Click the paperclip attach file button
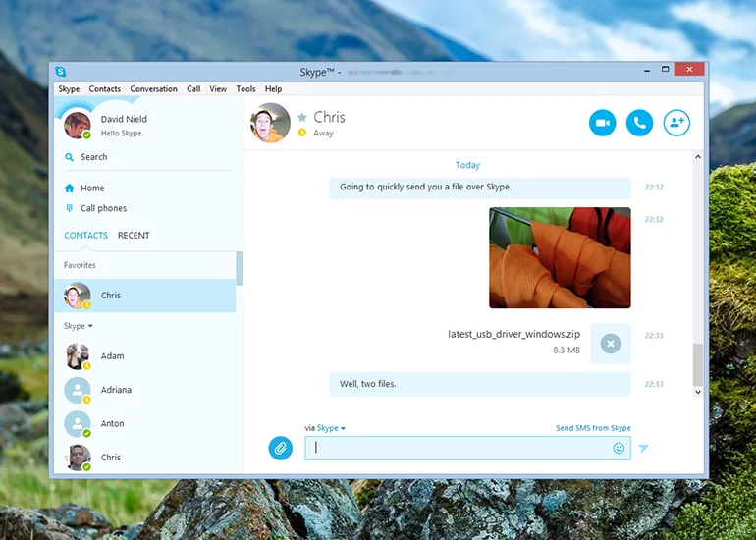This screenshot has height=540, width=756. pos(280,448)
